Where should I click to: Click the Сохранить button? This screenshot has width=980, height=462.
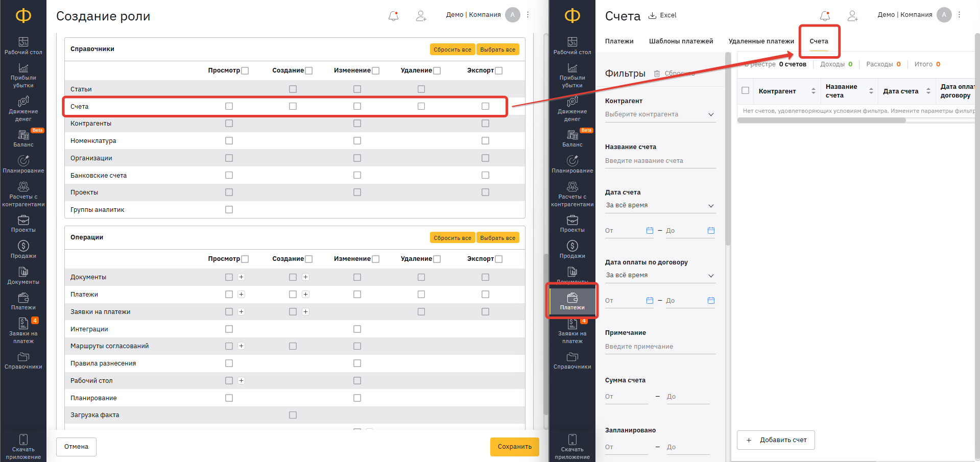point(514,447)
